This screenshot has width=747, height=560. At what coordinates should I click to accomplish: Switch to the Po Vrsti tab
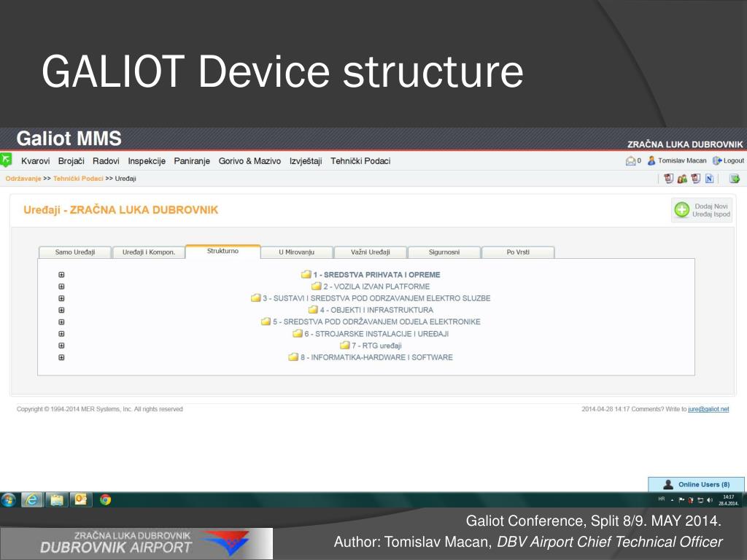(x=518, y=252)
